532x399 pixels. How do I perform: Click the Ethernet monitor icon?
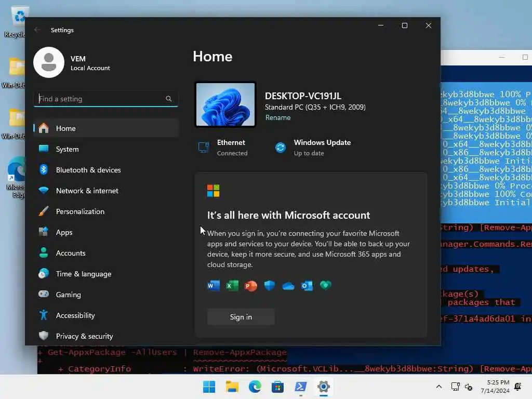tap(204, 148)
